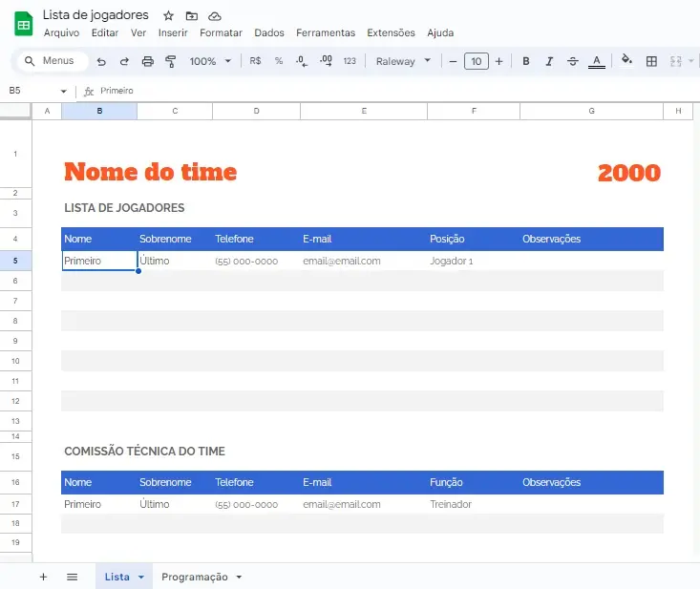This screenshot has height=589, width=700.
Task: Toggle bold formatting
Action: [x=526, y=62]
